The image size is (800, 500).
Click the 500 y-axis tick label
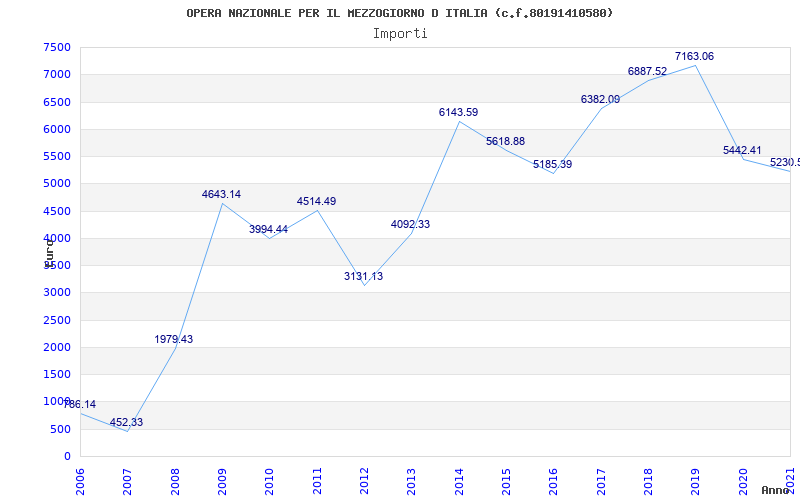[60, 429]
